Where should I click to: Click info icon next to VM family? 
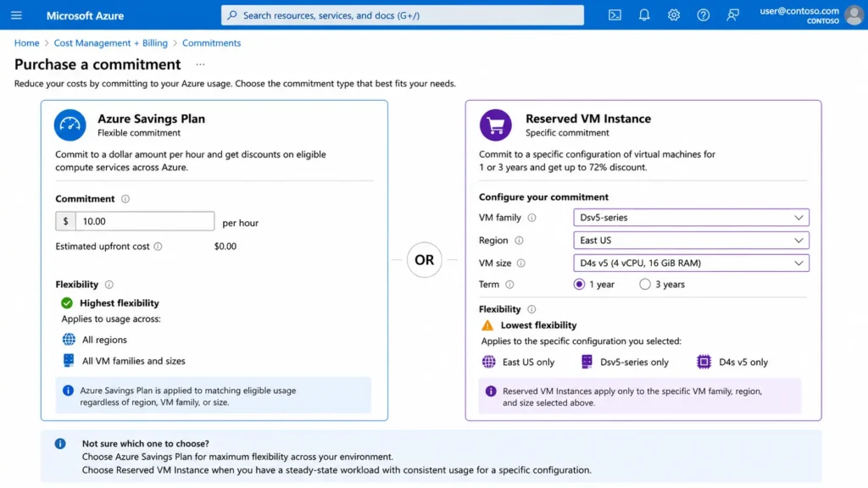tap(532, 218)
